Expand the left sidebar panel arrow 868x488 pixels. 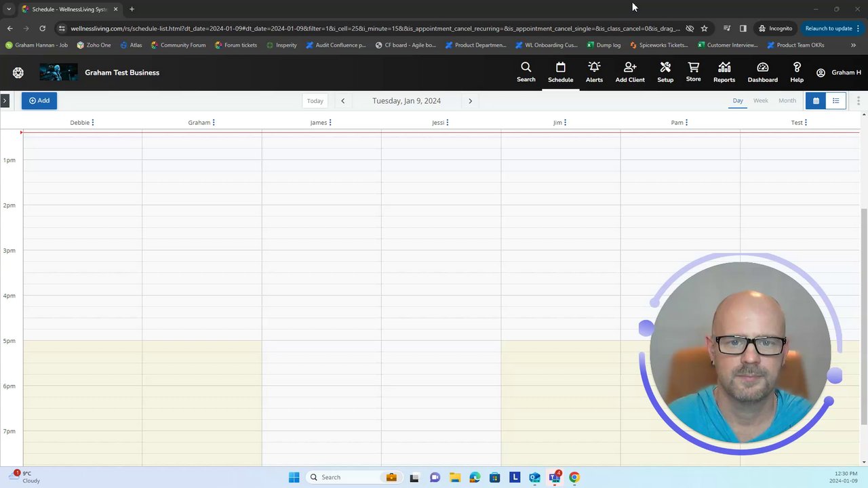4,101
